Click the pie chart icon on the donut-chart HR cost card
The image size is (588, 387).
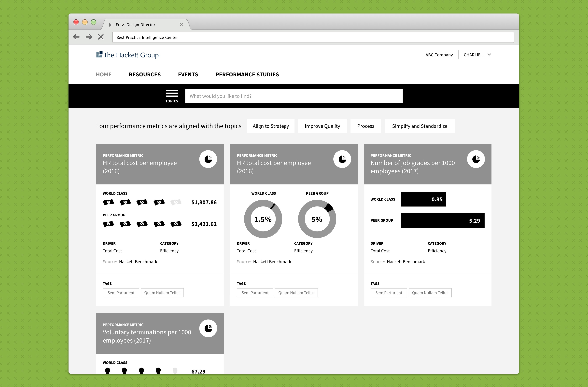tap(342, 159)
